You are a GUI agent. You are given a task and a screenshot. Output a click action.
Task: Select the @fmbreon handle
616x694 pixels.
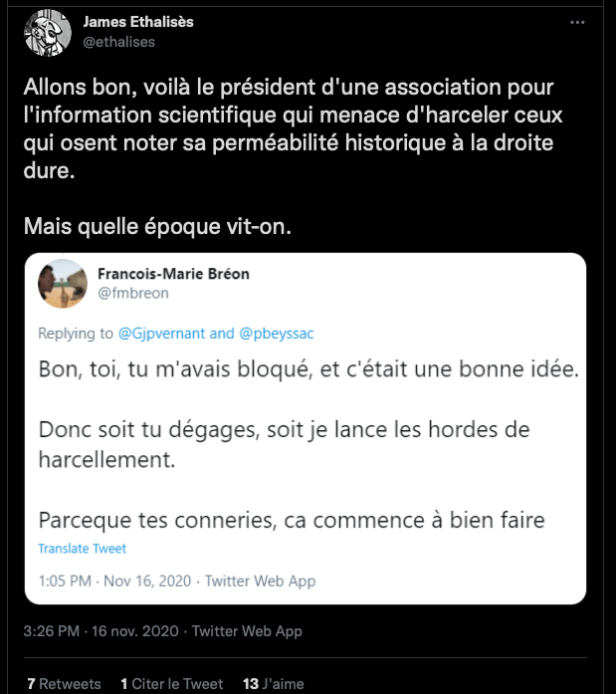pyautogui.click(x=130, y=294)
